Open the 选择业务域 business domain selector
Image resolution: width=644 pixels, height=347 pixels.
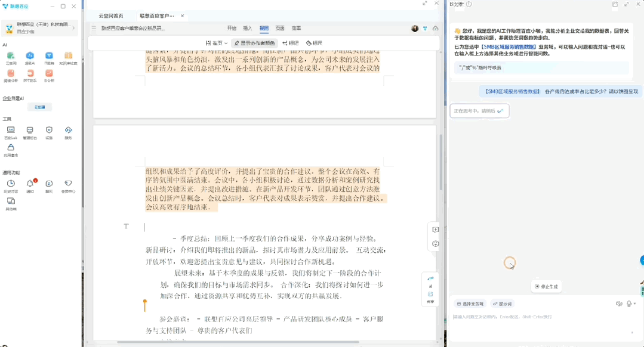[x=472, y=303]
